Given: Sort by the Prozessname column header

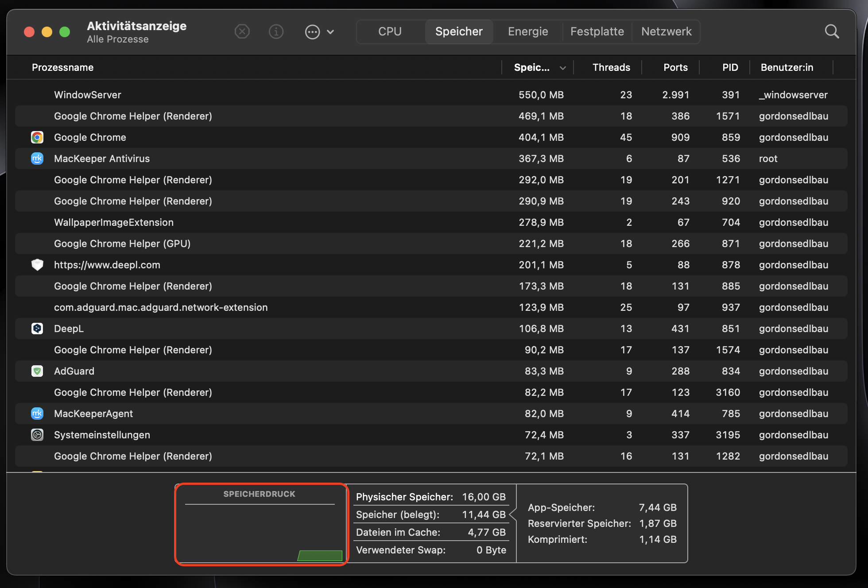Looking at the screenshot, I should 63,67.
